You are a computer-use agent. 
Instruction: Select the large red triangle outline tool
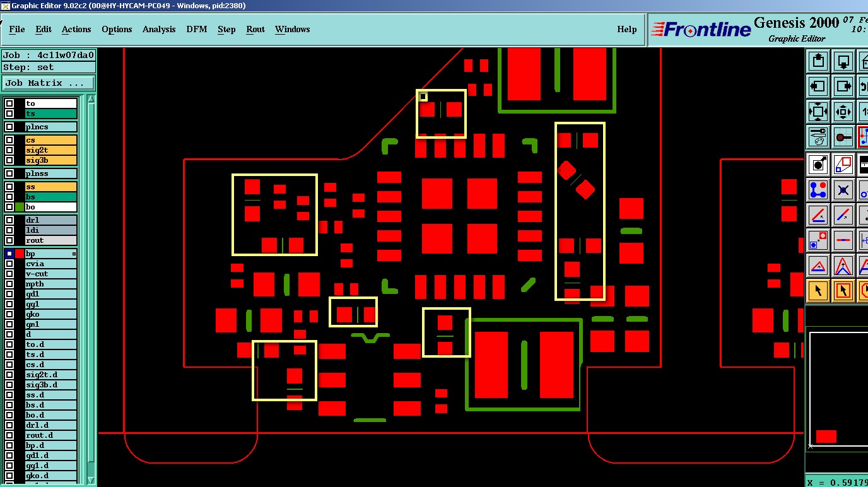(x=843, y=266)
